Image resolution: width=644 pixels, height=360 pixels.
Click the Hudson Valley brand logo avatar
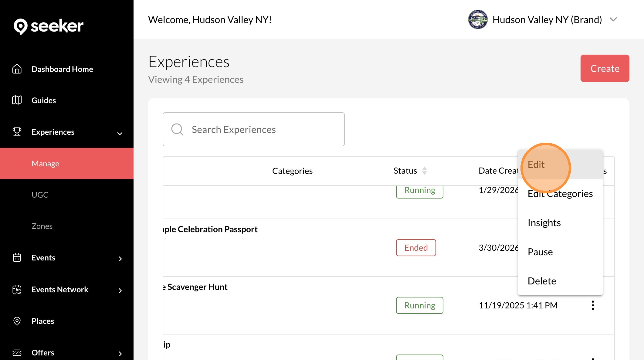point(478,19)
